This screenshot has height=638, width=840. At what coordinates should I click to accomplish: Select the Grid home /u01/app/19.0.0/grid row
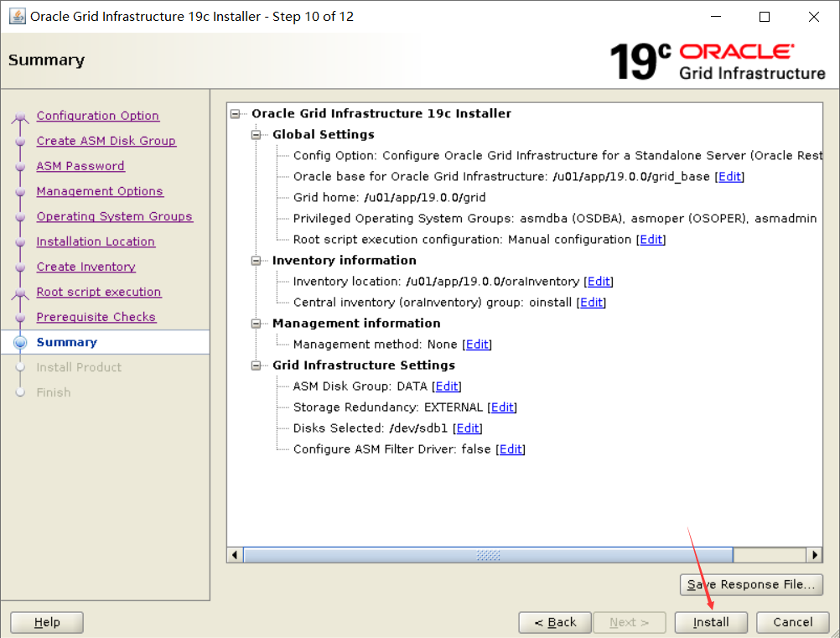coord(390,198)
